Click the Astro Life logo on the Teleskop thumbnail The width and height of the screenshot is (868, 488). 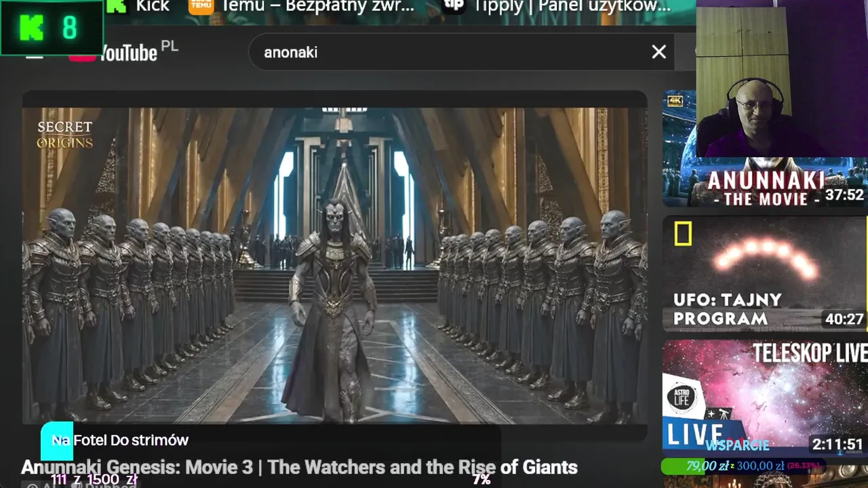682,398
